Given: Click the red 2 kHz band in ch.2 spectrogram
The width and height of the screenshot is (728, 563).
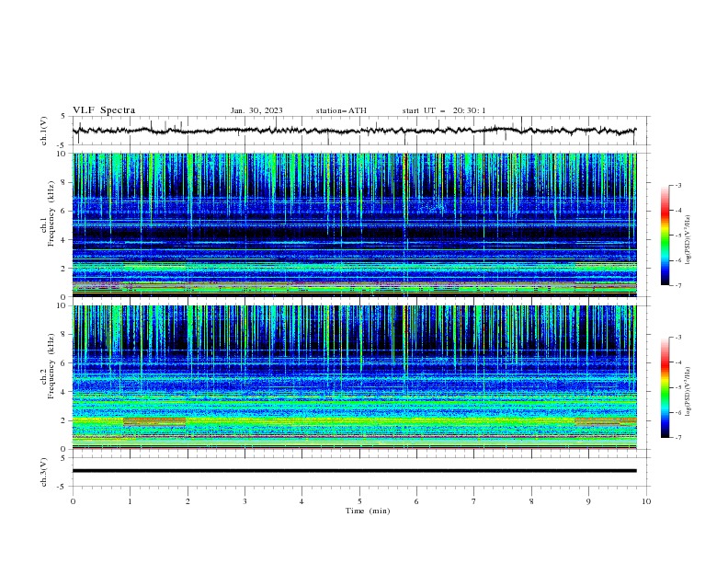Looking at the screenshot, I should pyautogui.click(x=154, y=421).
